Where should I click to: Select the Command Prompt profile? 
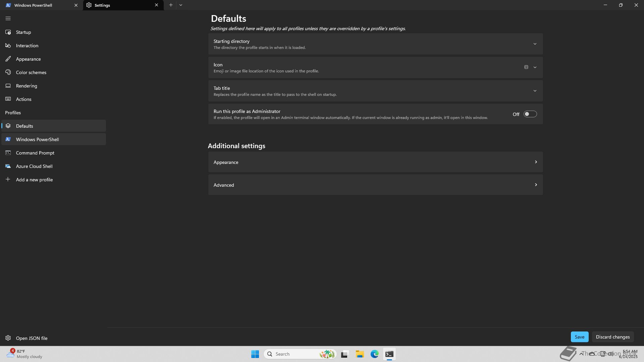coord(35,153)
